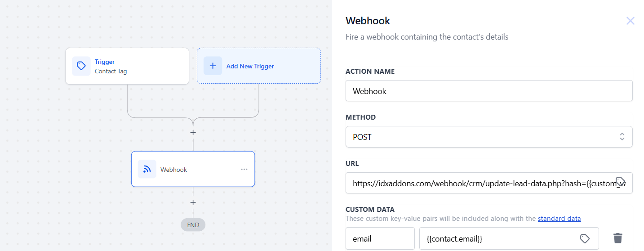Click the END marker of the workflow
This screenshot has width=644, height=251.
coord(193,225)
